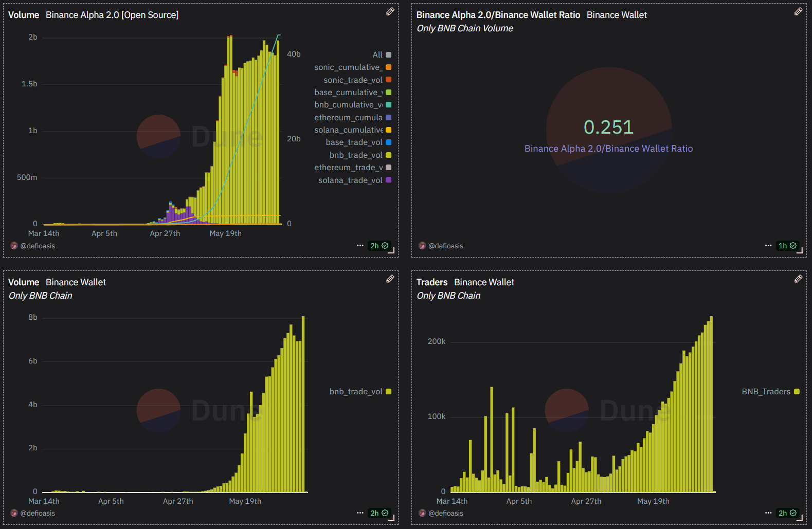Edit the Binance Wallet Volume chart widget
Image resolution: width=812 pixels, height=529 pixels.
tap(390, 279)
